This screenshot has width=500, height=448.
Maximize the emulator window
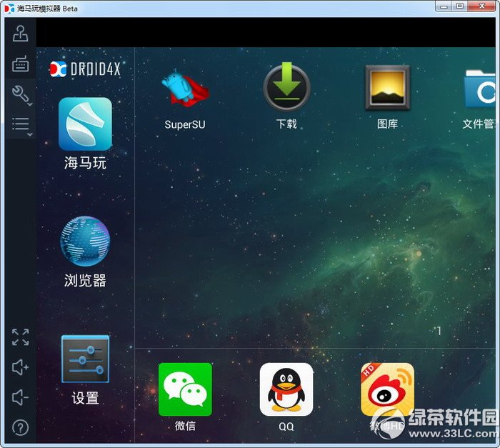(459, 6)
